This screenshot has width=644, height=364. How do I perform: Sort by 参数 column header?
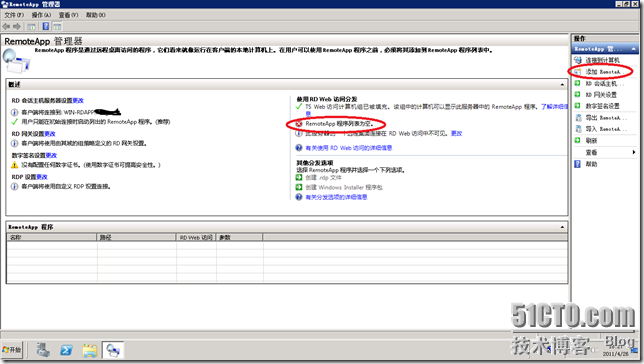[239, 237]
